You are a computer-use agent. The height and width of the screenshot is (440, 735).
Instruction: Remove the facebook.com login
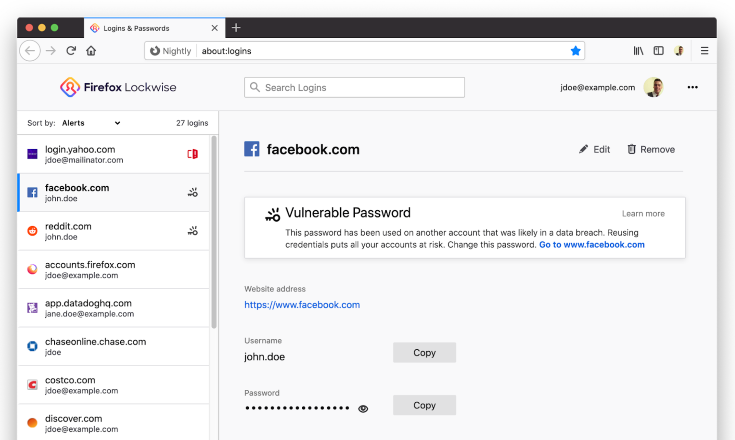click(x=651, y=149)
